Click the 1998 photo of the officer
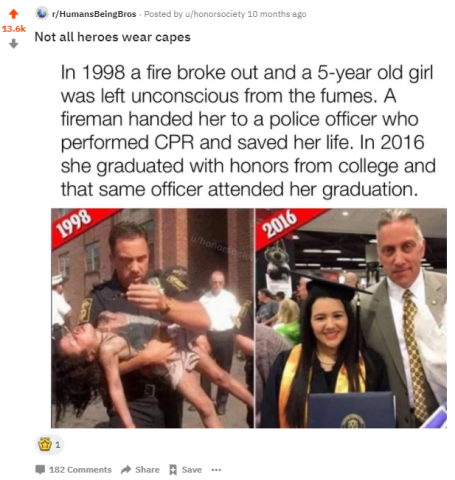The height and width of the screenshot is (480, 455). click(152, 318)
